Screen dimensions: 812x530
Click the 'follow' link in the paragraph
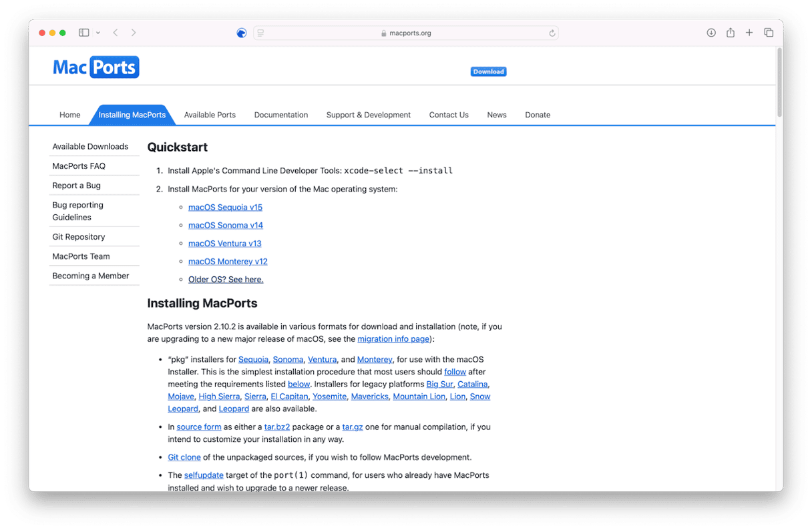point(455,372)
